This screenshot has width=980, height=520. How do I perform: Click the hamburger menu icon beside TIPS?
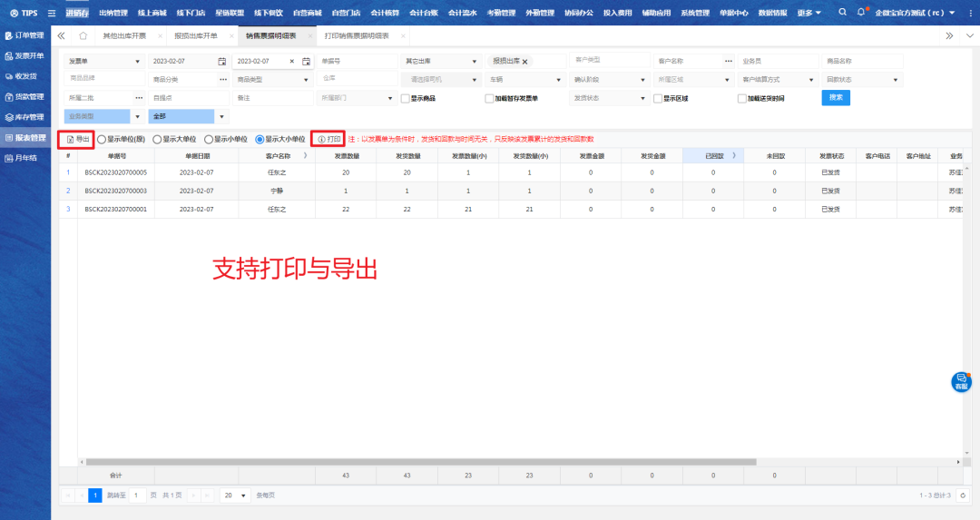(x=52, y=13)
